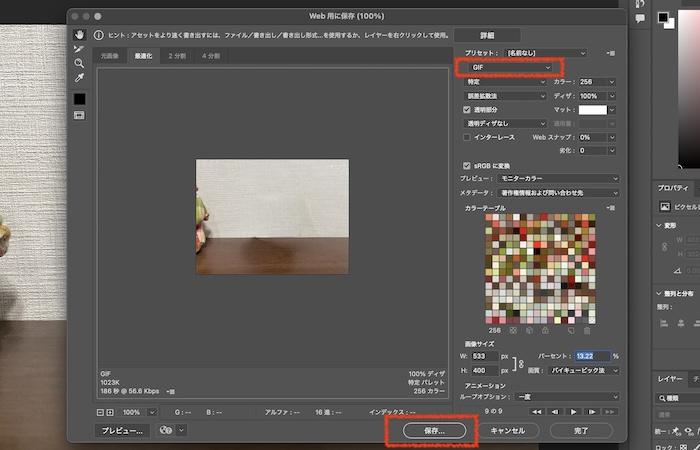Click the キャンセル button
The image size is (700, 450).
click(508, 431)
